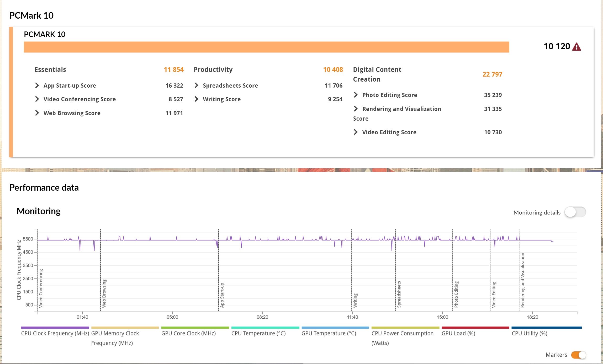The width and height of the screenshot is (603, 364).
Task: Click the Web Browsing timeline marker
Action: 104,293
